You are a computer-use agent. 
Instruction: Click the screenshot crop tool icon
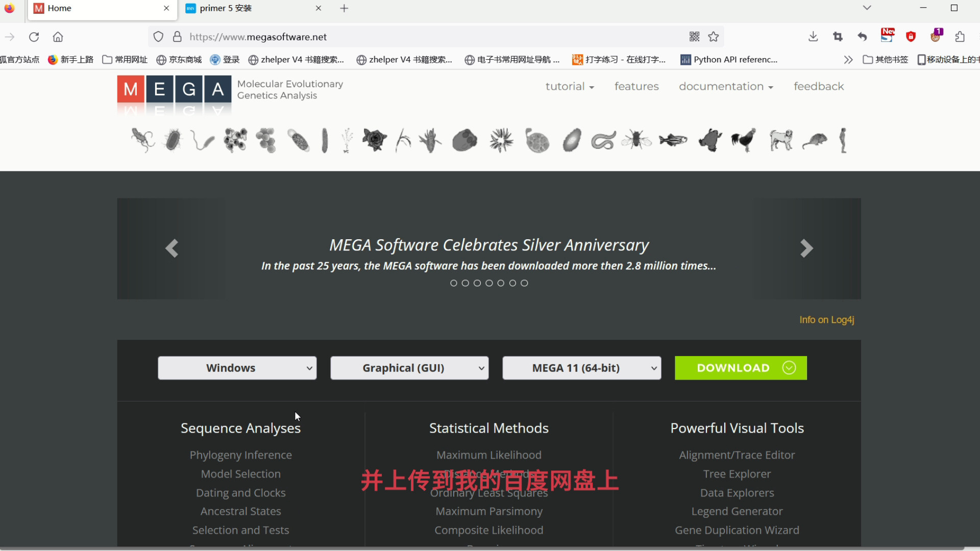pyautogui.click(x=838, y=37)
